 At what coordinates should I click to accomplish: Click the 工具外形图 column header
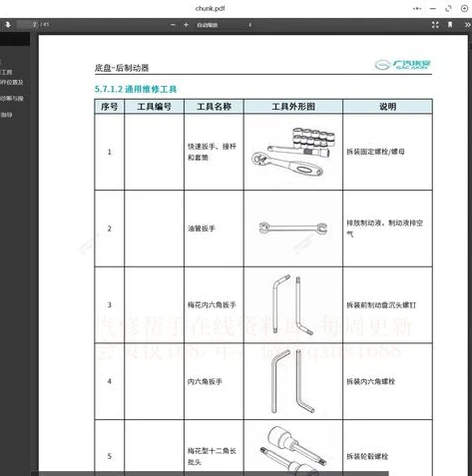293,107
